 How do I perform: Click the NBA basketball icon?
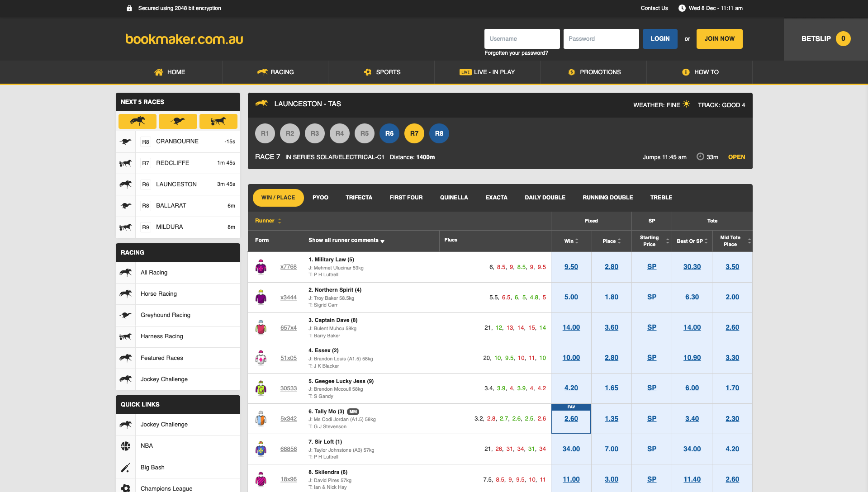coord(126,446)
